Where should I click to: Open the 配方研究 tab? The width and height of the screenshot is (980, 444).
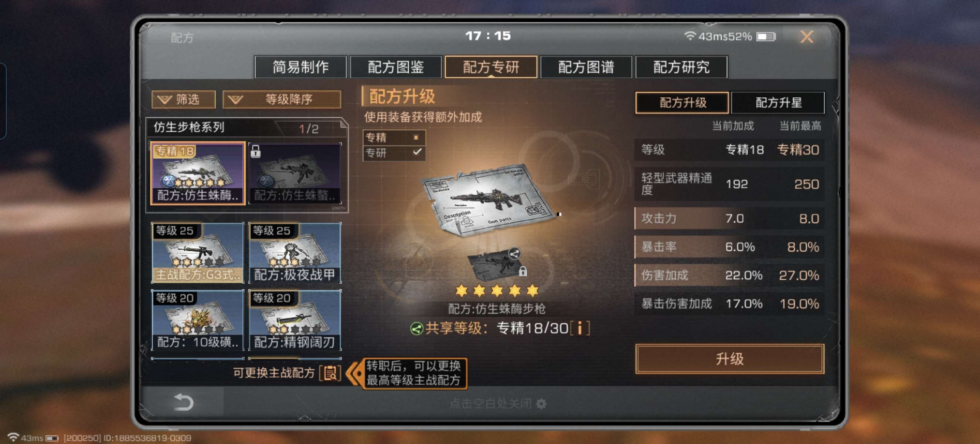[x=681, y=67]
